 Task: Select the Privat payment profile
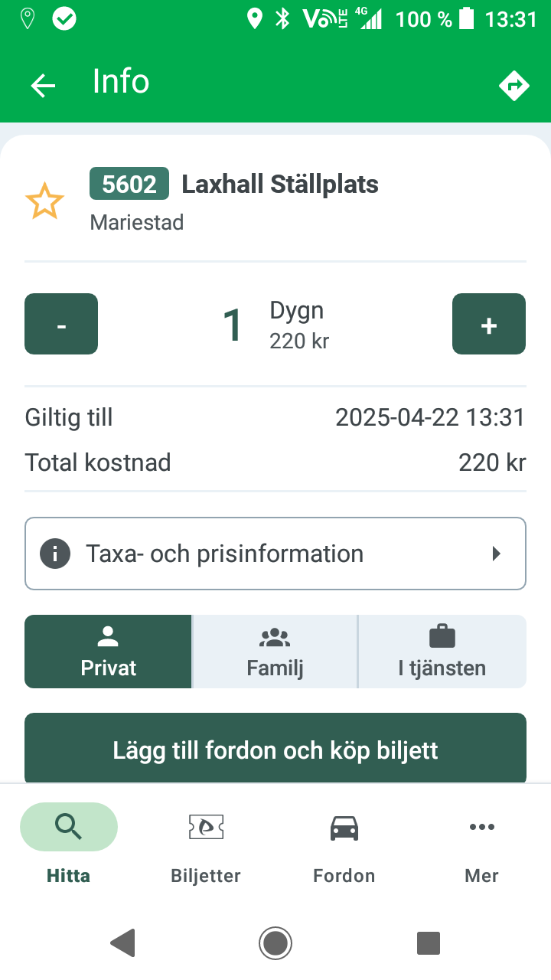108,652
